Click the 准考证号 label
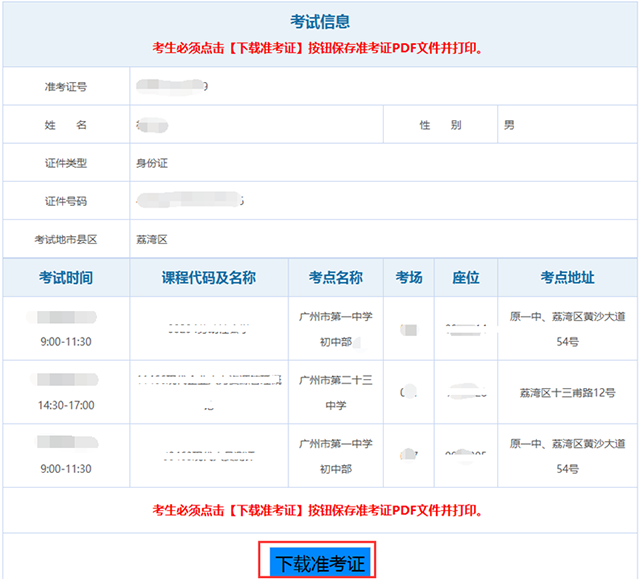The height and width of the screenshot is (584, 640). pyautogui.click(x=66, y=87)
